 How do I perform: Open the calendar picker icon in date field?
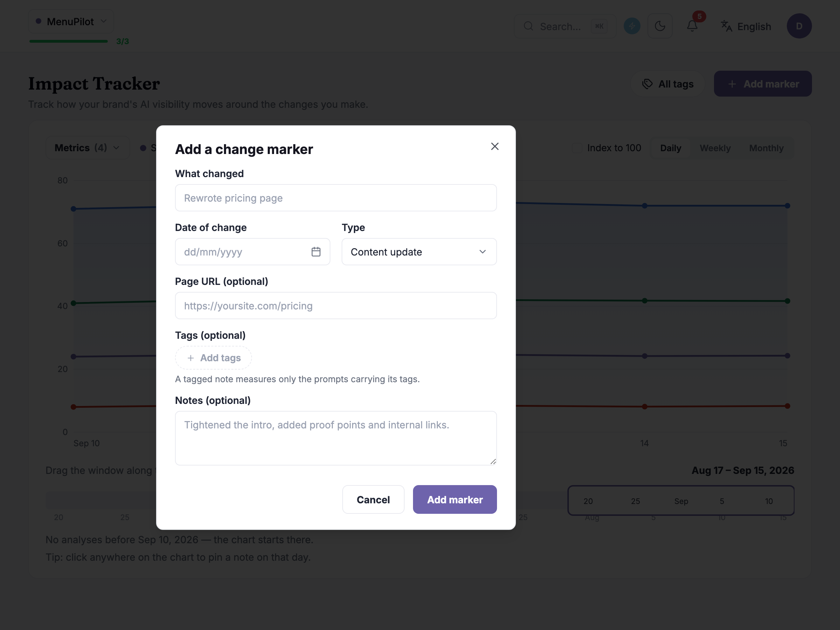tap(316, 252)
